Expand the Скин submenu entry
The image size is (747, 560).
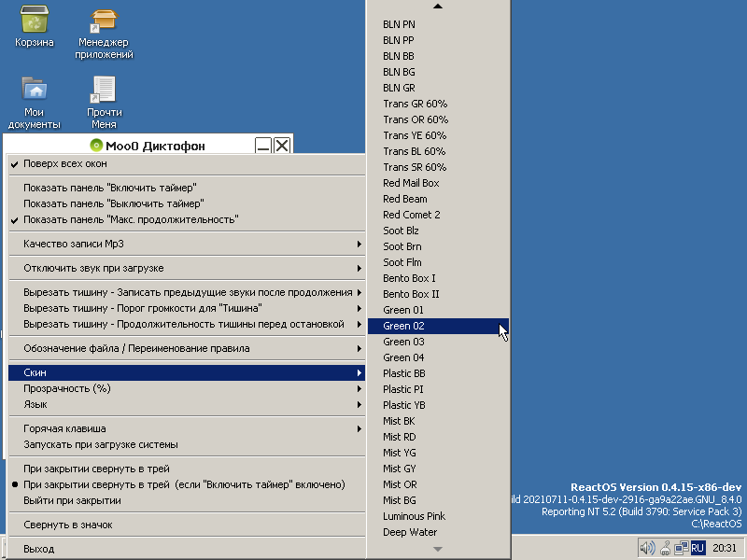click(x=187, y=372)
